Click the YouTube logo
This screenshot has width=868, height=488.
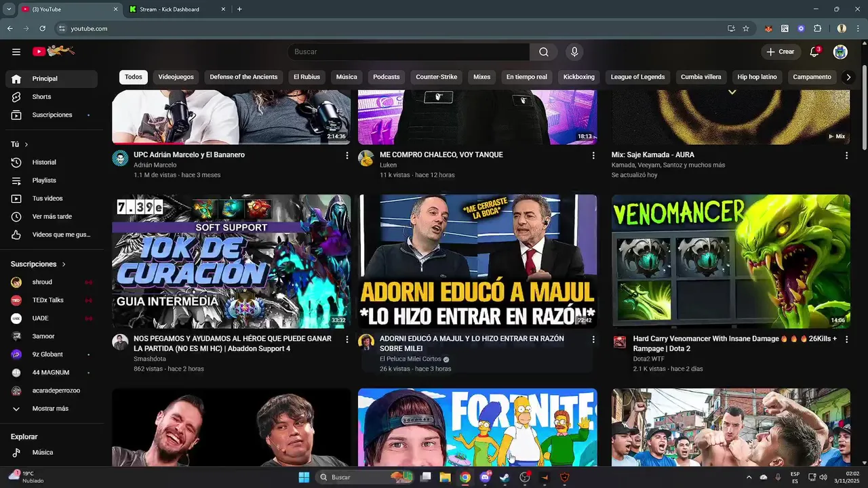coord(54,51)
